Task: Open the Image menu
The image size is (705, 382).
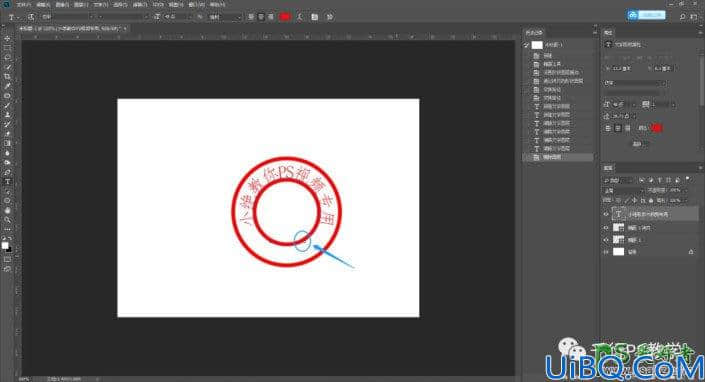Action: point(62,4)
